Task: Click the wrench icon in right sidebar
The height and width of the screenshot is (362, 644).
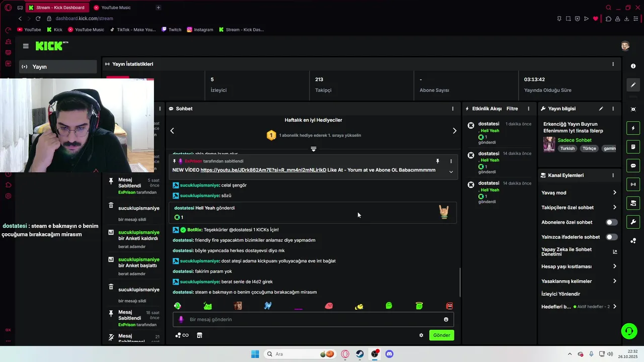Action: pyautogui.click(x=633, y=222)
